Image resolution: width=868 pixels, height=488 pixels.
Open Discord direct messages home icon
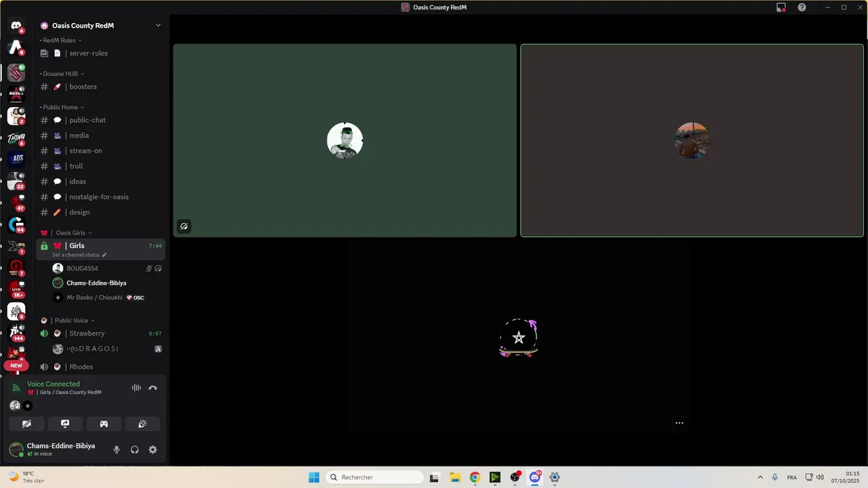coord(16,26)
